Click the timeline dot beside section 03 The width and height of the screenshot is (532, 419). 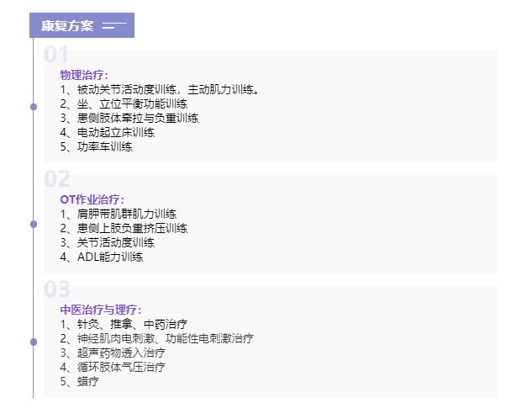tap(34, 342)
